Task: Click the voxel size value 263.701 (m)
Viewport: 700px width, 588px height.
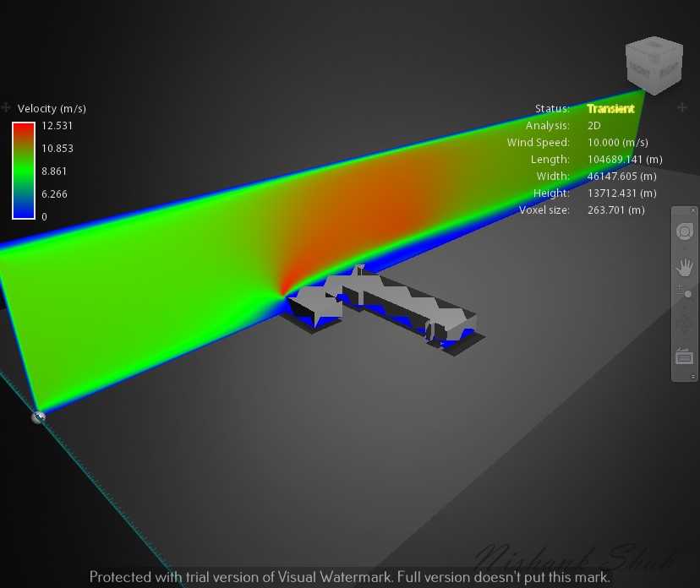Action: pos(616,210)
